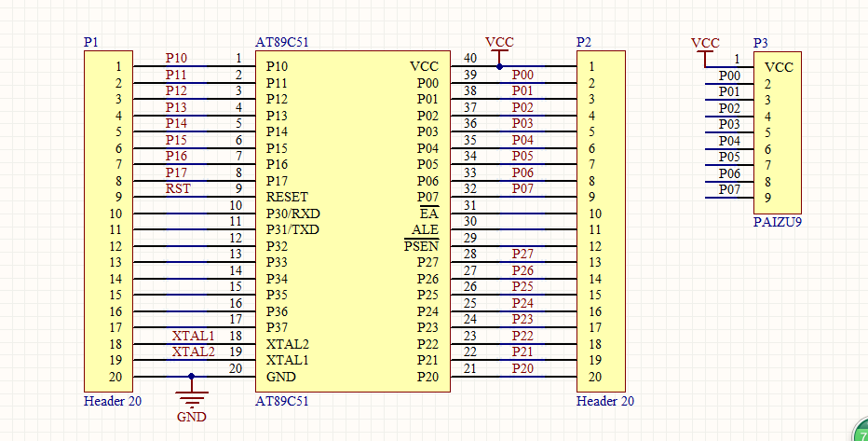Image resolution: width=868 pixels, height=441 pixels.
Task: Select the XTAL1 net label
Action: (193, 336)
